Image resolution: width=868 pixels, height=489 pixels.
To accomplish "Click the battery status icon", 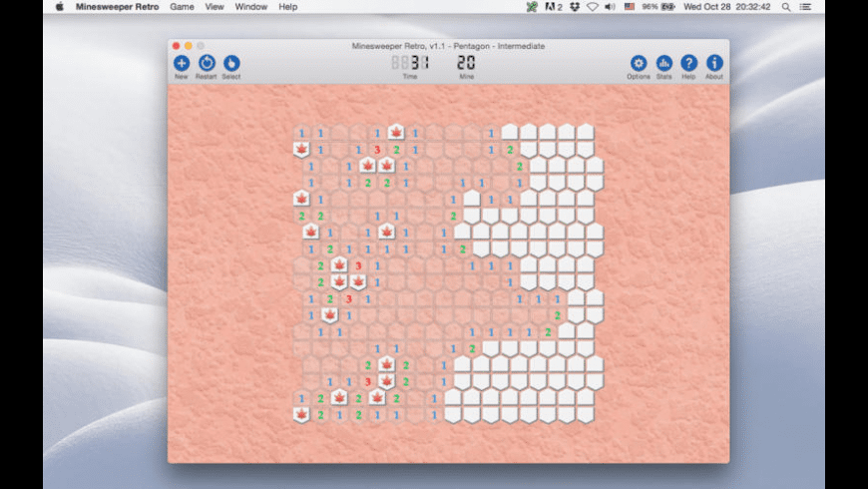I will (667, 7).
